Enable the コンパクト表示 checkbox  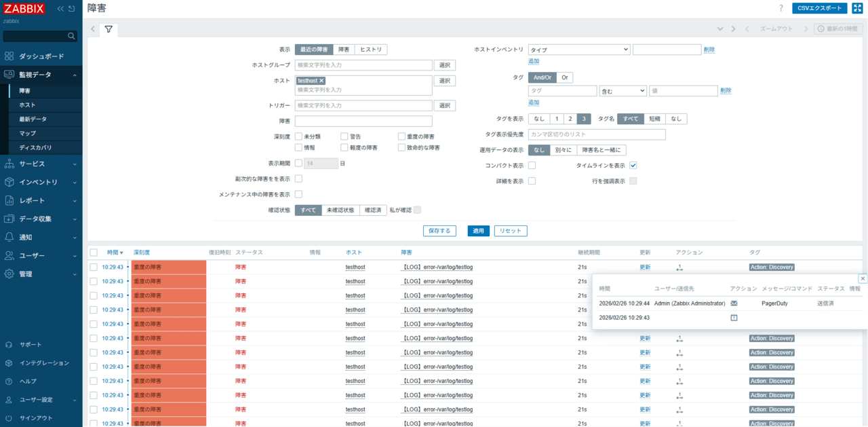coord(532,166)
